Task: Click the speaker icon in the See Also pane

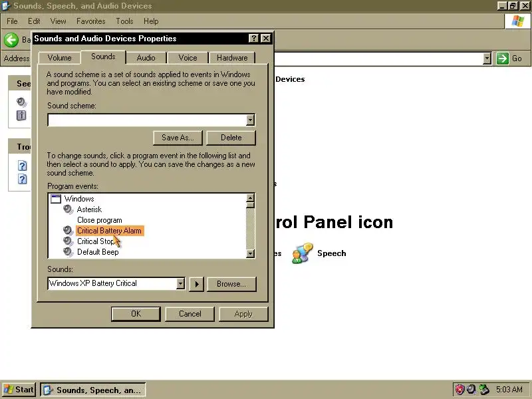Action: pyautogui.click(x=21, y=102)
